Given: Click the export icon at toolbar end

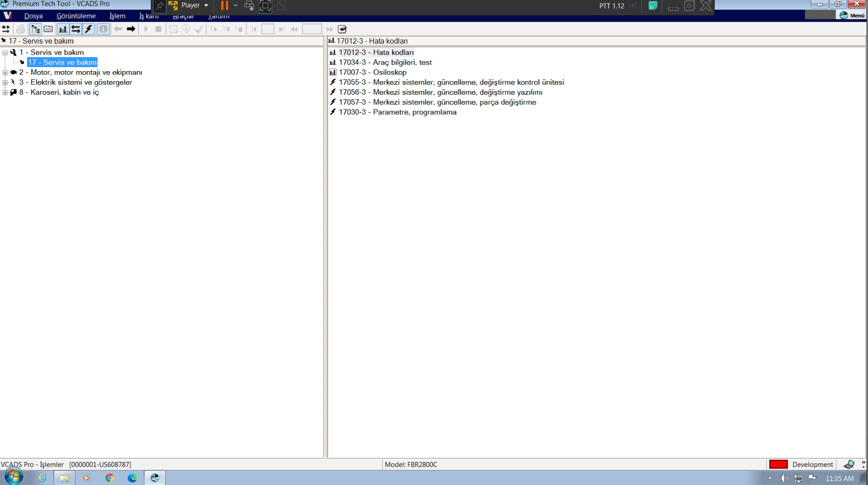Looking at the screenshot, I should pos(342,29).
